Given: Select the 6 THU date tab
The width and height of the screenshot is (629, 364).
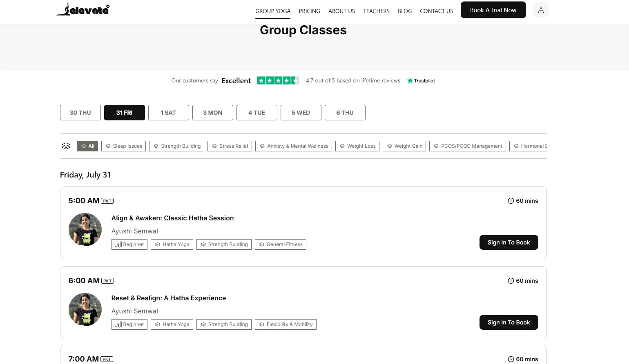Looking at the screenshot, I should [x=345, y=113].
